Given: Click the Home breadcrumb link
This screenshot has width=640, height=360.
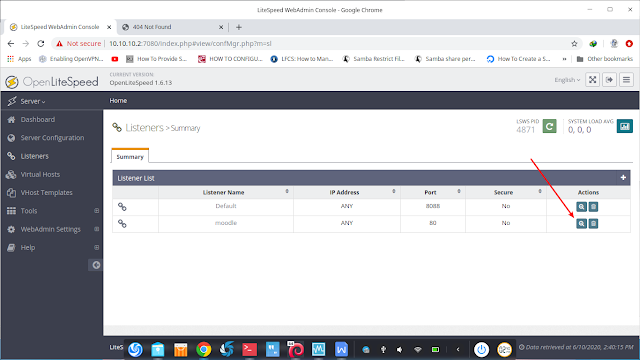Looking at the screenshot, I should tap(118, 101).
